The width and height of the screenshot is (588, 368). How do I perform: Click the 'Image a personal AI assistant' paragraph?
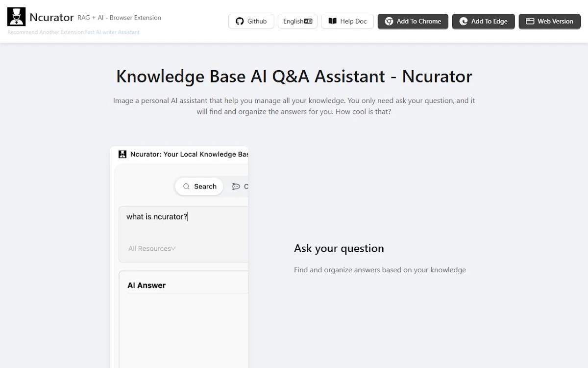[x=294, y=106]
